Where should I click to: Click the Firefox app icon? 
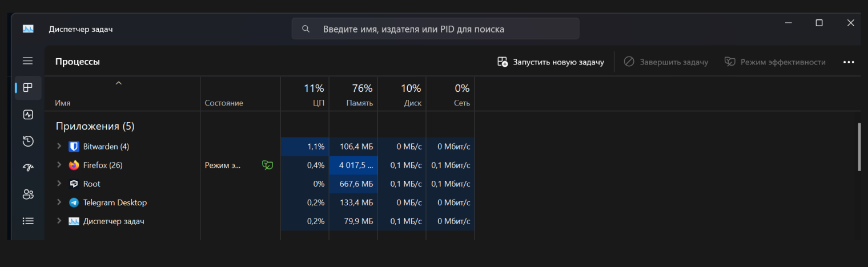pos(74,165)
